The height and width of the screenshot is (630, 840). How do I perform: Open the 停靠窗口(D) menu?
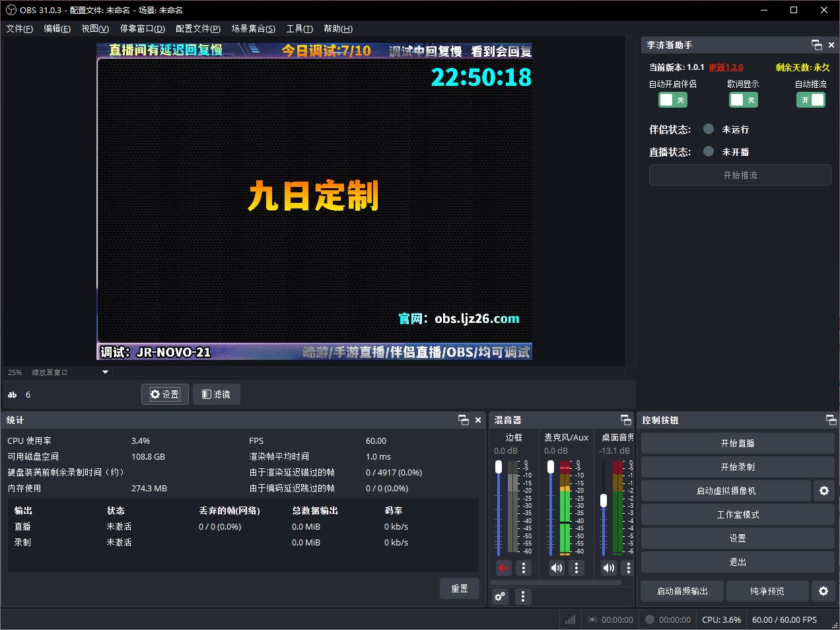coord(143,28)
